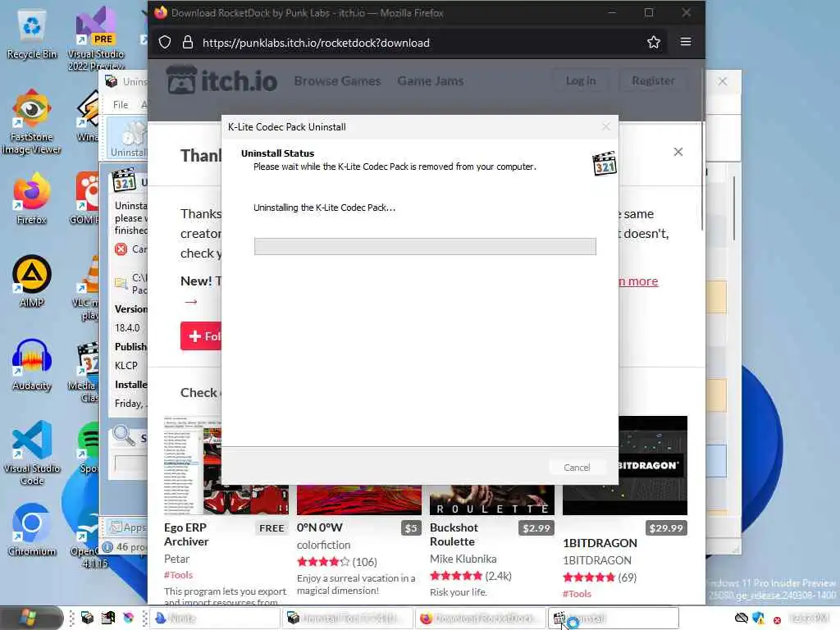Open Spotify desktop shortcut
The image size is (840, 630).
(x=89, y=447)
